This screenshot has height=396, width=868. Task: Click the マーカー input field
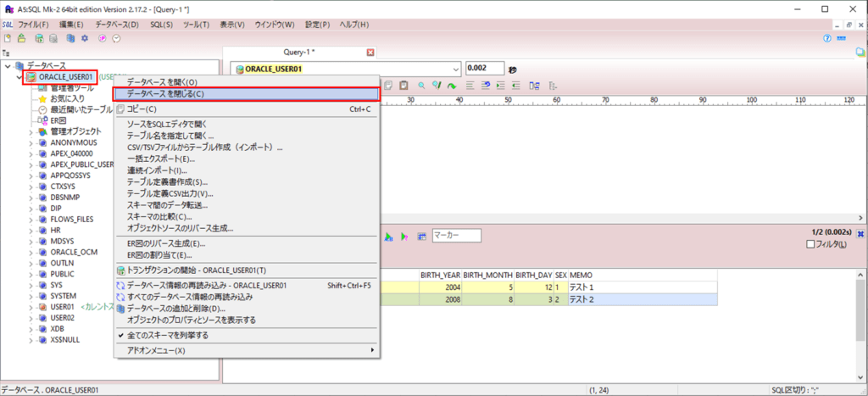point(456,235)
